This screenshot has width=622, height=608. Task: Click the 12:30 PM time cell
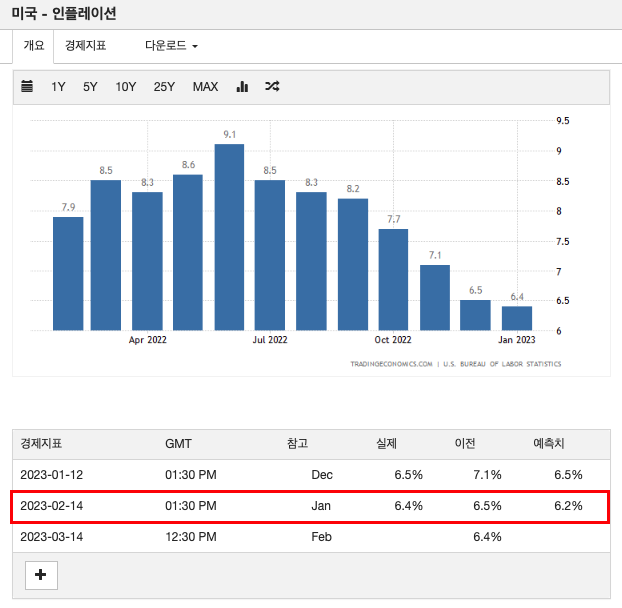[191, 537]
